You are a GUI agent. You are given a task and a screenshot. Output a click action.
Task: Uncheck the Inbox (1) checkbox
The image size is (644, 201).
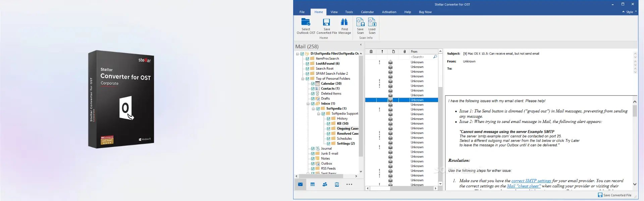313,104
